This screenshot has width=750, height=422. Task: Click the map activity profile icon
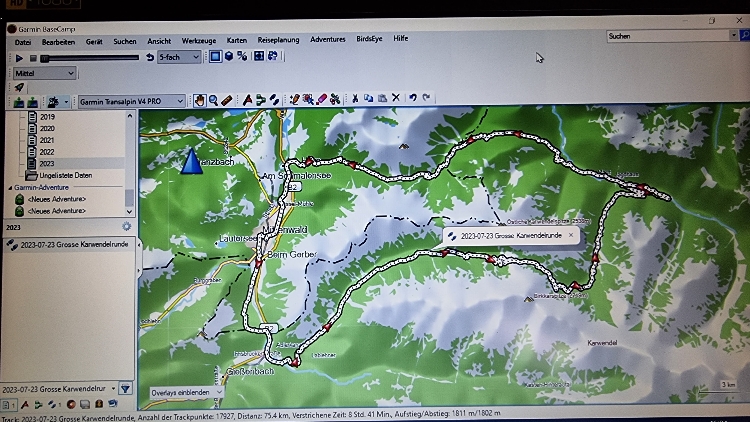pyautogui.click(x=53, y=101)
